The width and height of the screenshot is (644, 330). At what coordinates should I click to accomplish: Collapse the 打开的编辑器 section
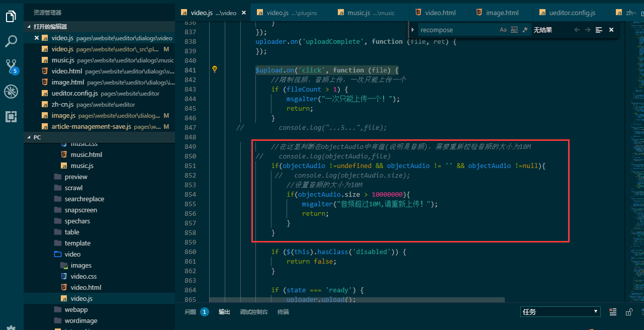click(x=100, y=27)
